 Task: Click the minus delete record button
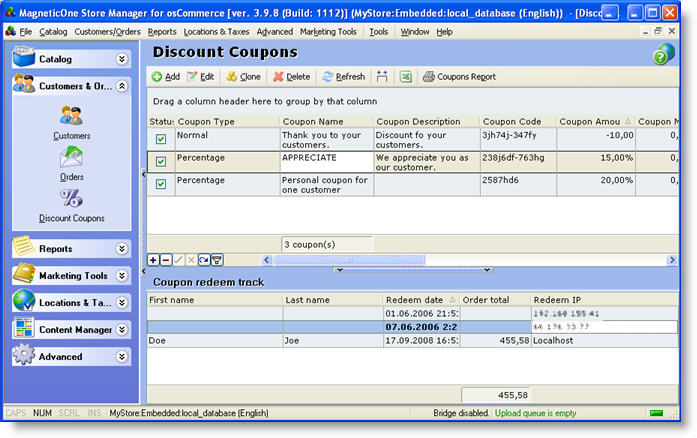166,260
